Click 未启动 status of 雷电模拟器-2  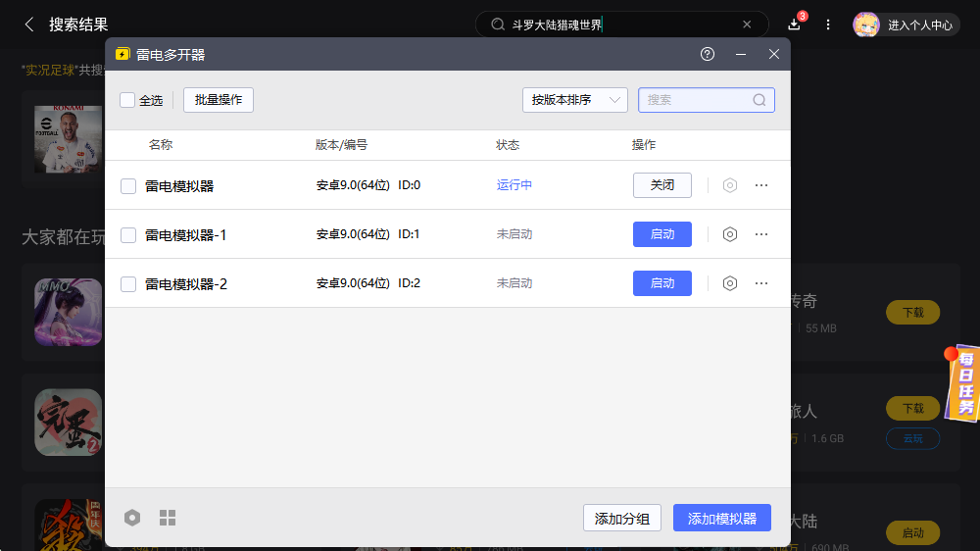514,283
